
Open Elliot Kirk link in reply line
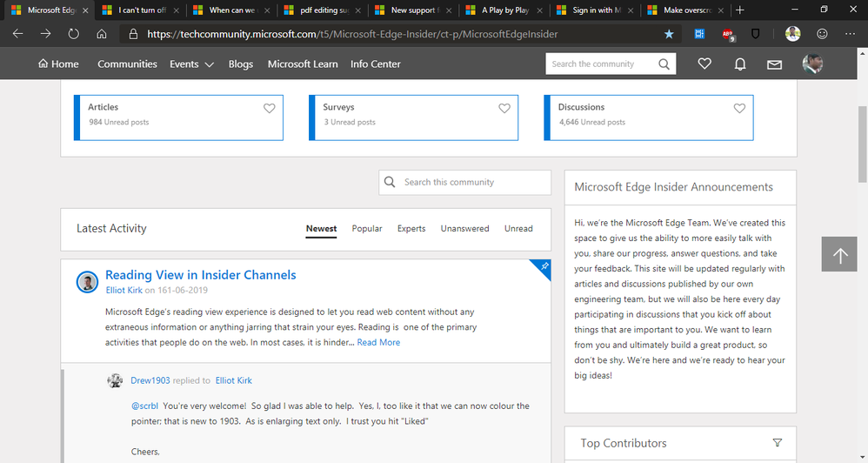pyautogui.click(x=234, y=380)
